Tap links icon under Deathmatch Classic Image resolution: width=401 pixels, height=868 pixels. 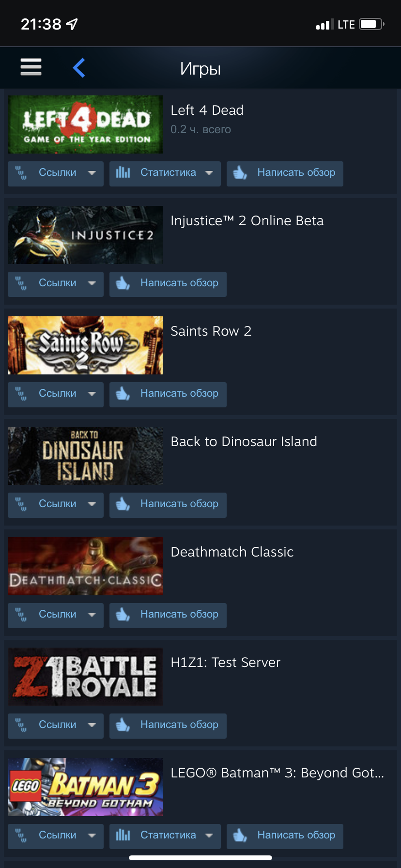pyautogui.click(x=21, y=614)
